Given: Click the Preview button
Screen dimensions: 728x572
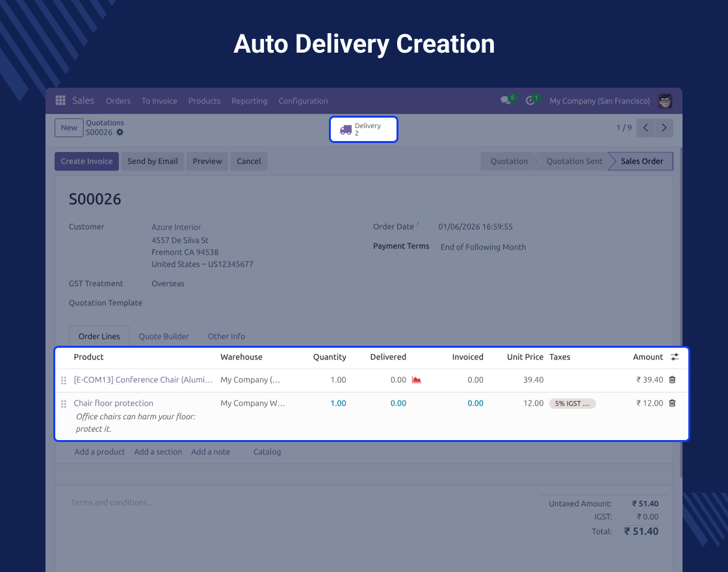Looking at the screenshot, I should click(x=207, y=161).
